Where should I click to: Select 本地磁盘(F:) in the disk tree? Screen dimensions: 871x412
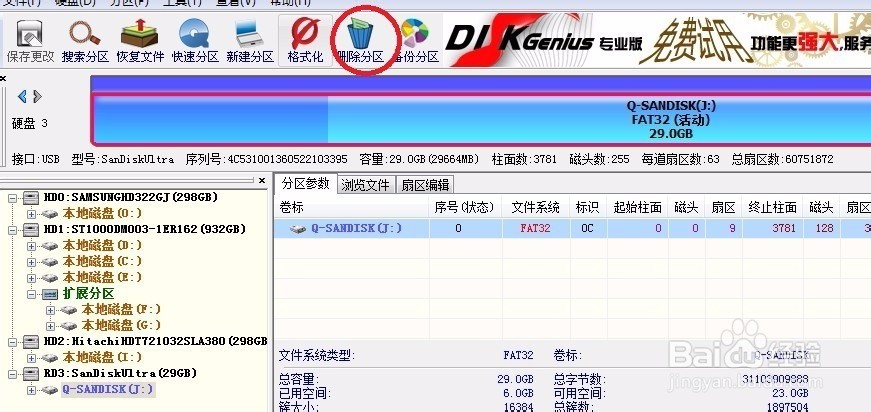tap(121, 309)
